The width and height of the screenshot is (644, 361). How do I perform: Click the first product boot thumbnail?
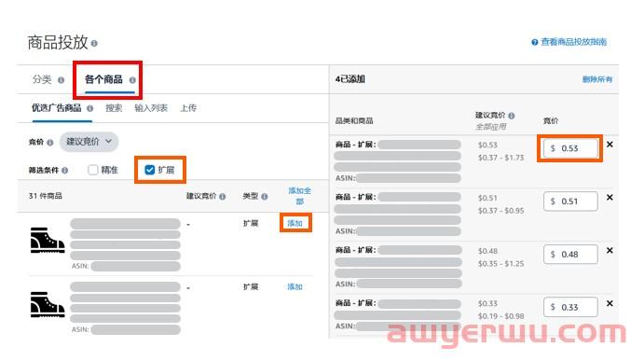[48, 240]
